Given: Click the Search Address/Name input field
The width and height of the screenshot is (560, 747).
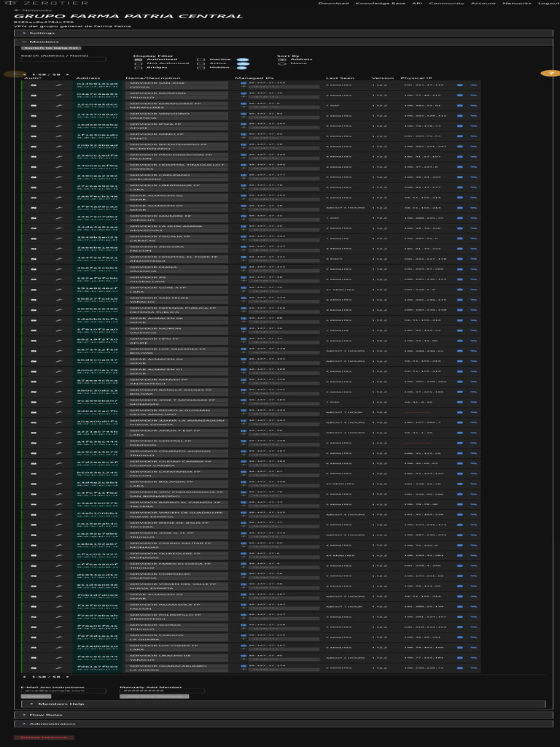Looking at the screenshot, I should pos(63,60).
